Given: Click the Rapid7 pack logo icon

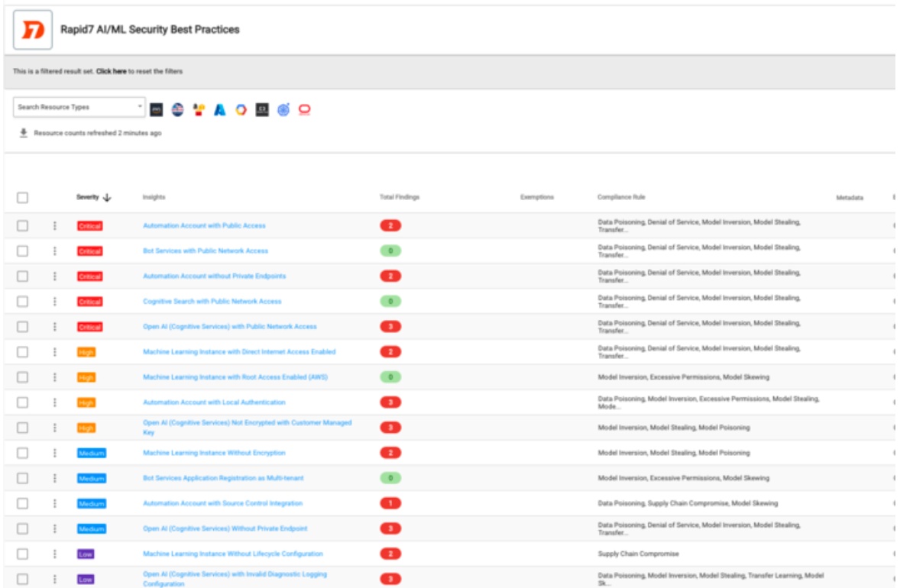Looking at the screenshot, I should coord(33,30).
